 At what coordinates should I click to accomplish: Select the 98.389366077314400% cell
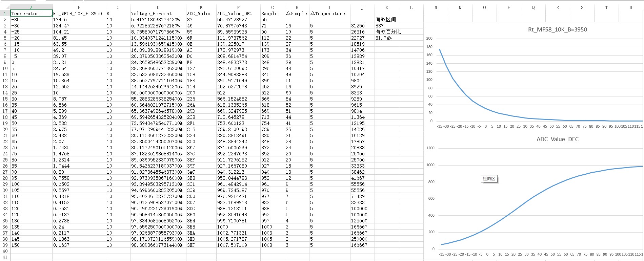(158, 245)
